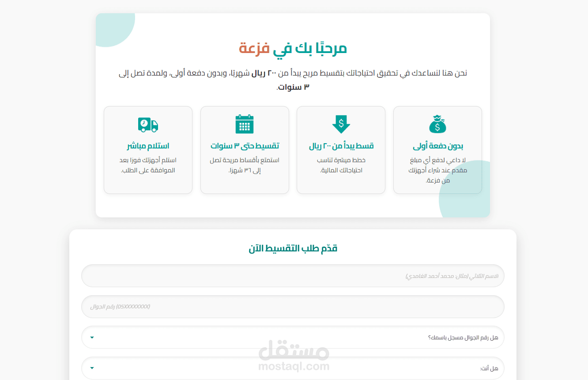Click the delivery truck icon
This screenshot has width=588, height=380.
pos(148,125)
